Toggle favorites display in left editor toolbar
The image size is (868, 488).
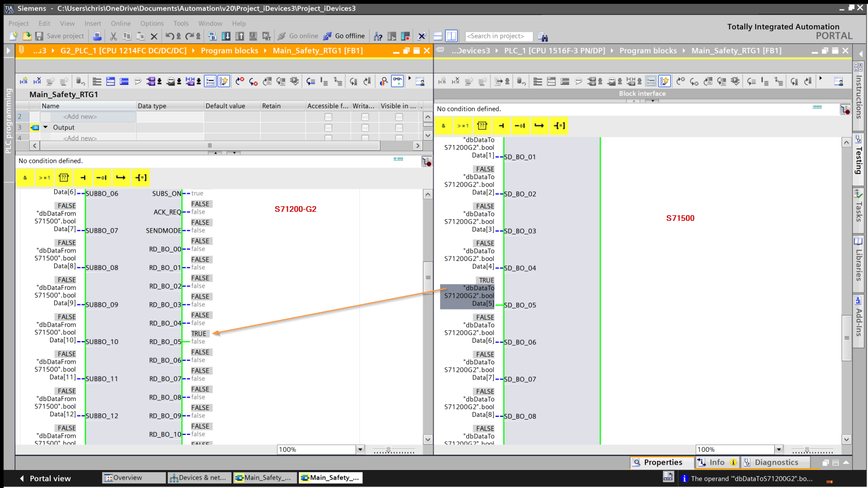(x=224, y=81)
